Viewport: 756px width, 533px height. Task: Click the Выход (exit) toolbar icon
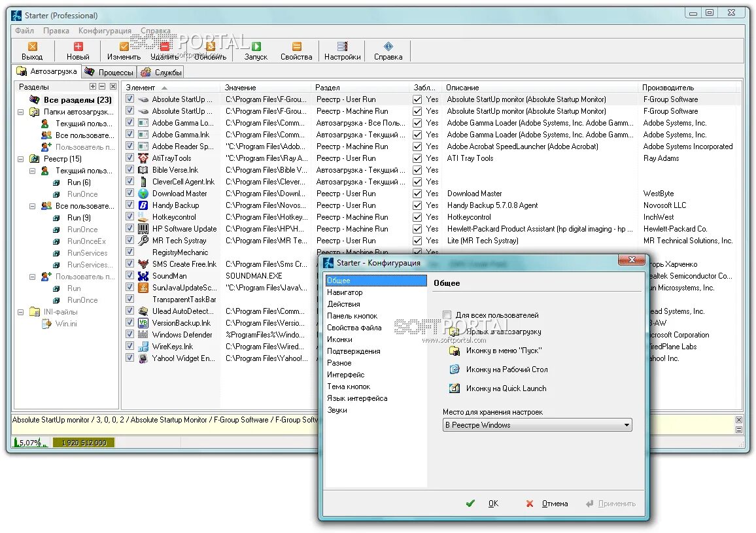coord(32,46)
